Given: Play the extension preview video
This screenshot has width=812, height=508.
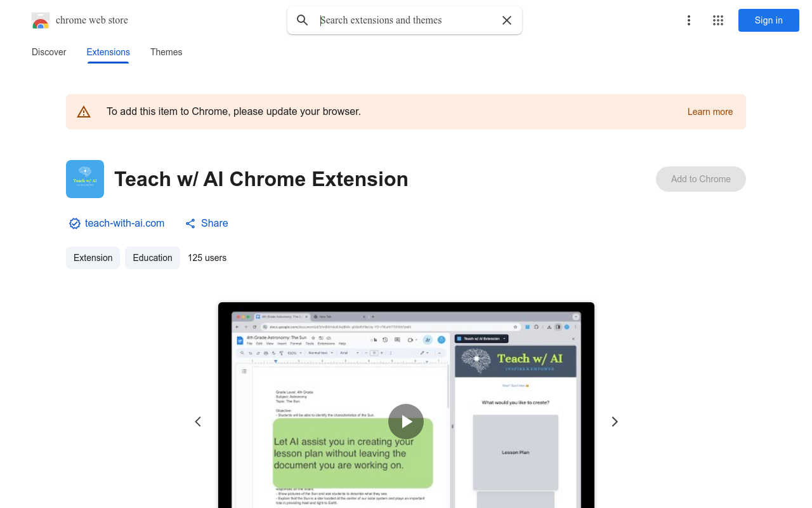Looking at the screenshot, I should coord(406,422).
